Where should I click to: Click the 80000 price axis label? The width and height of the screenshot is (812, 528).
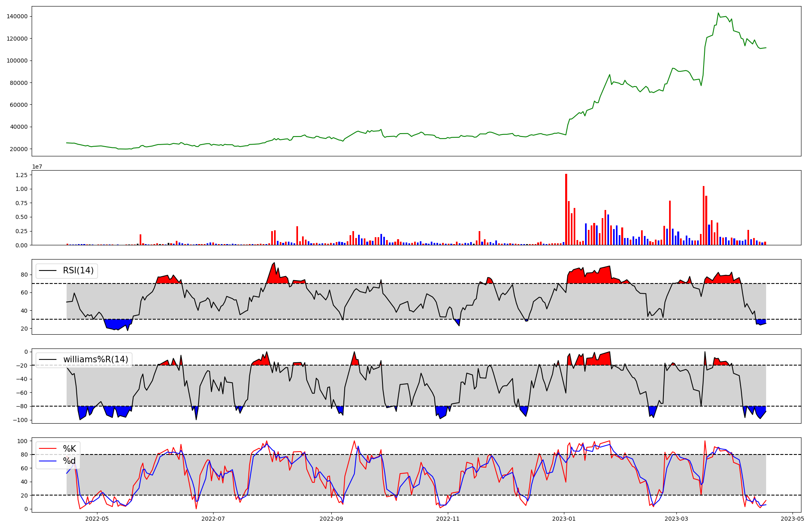point(19,83)
